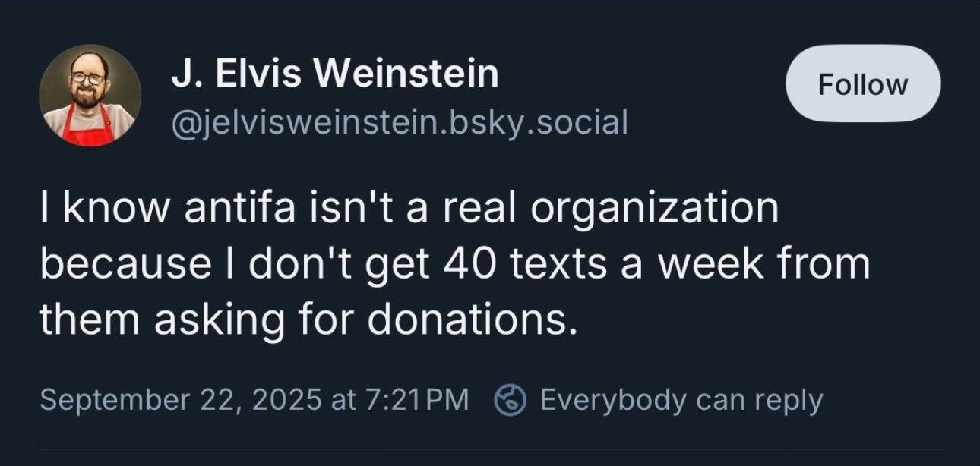Click the September 22, 2025 date
980x466 pixels.
point(181,400)
